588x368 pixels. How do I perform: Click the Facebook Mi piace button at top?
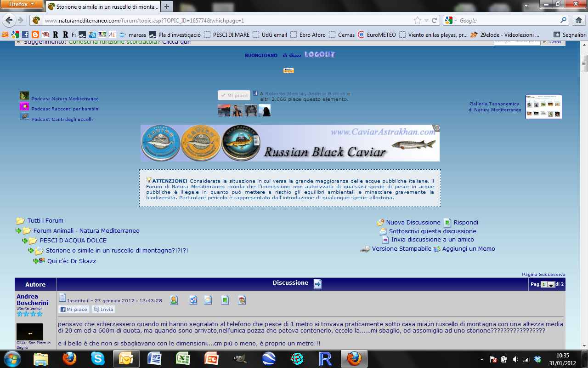pyautogui.click(x=234, y=95)
